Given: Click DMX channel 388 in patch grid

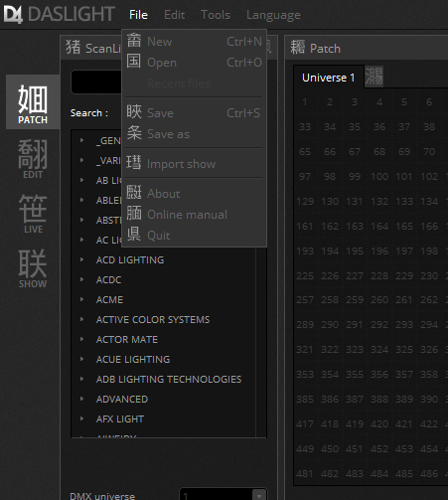Looking at the screenshot, I should click(379, 399).
